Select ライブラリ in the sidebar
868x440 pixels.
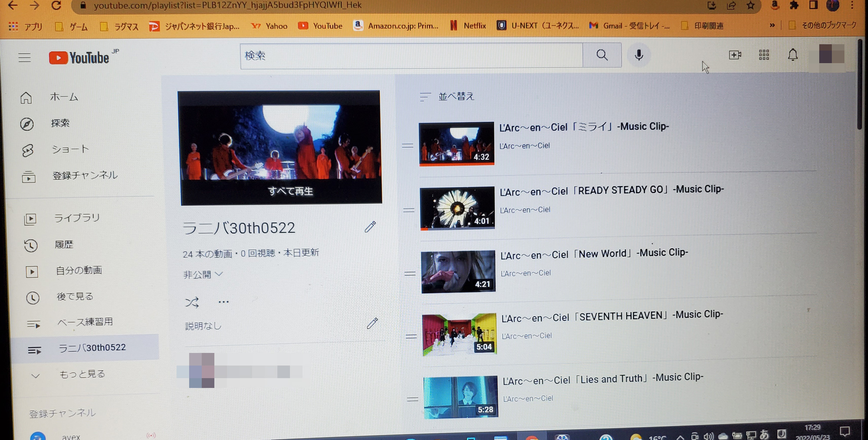pos(77,218)
